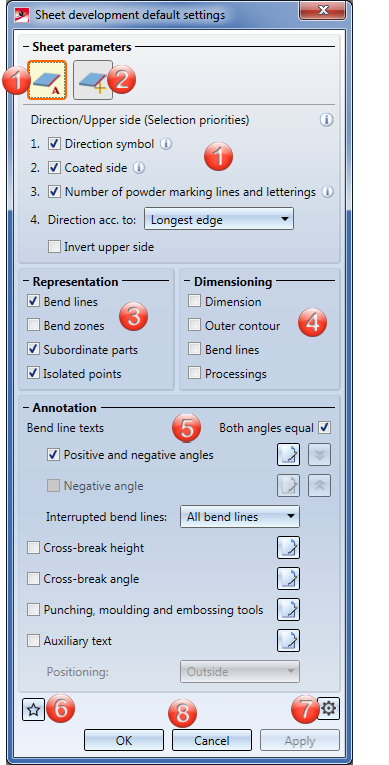Edit text for Punching, moulding and embossing tools

click(288, 610)
